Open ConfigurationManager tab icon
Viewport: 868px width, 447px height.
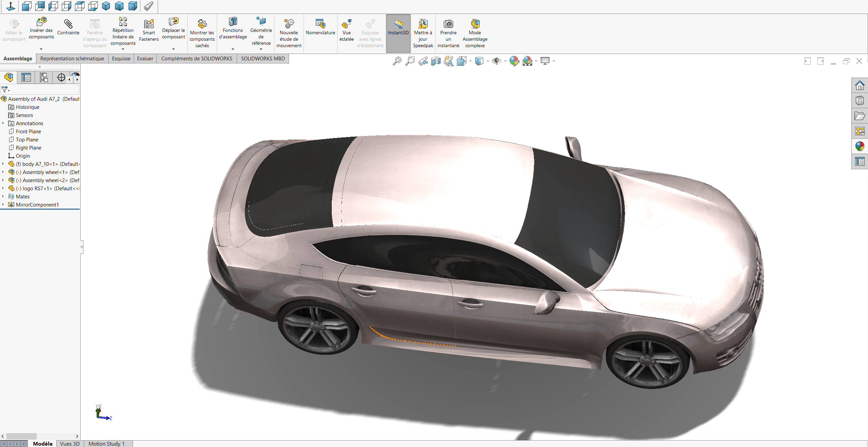(44, 77)
